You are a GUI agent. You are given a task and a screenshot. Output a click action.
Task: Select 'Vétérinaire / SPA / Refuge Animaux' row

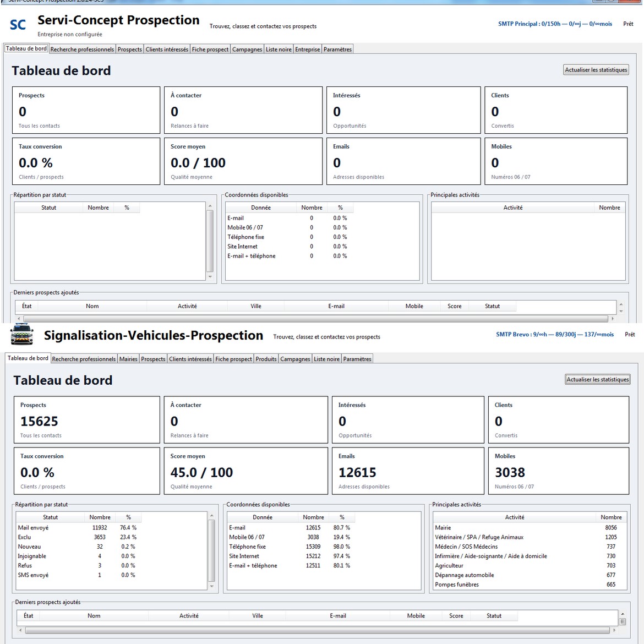[530, 537]
